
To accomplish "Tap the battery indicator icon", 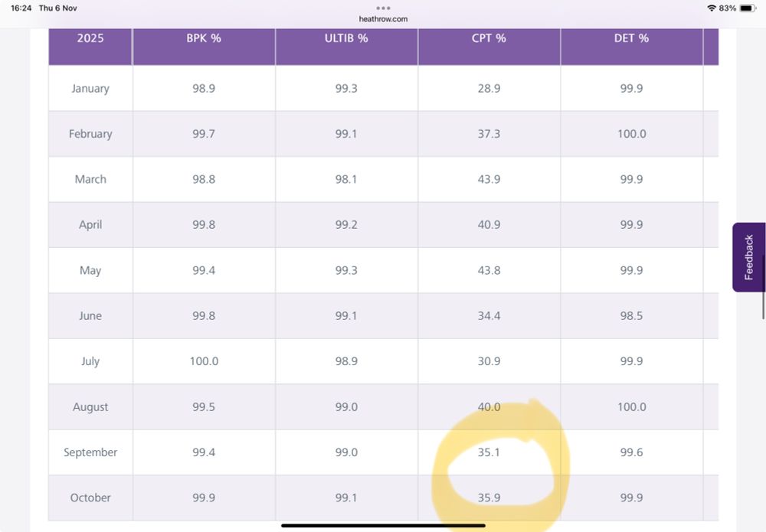I will 748,8.
